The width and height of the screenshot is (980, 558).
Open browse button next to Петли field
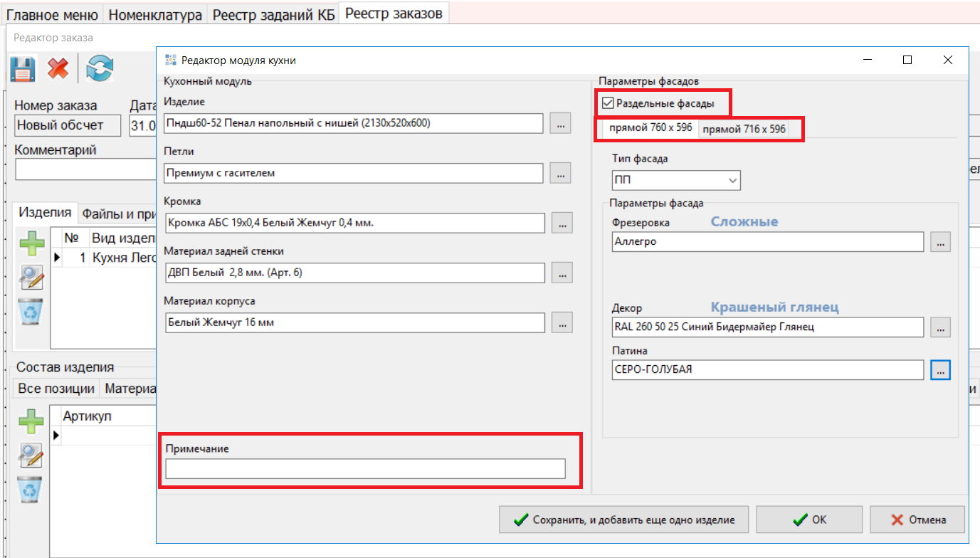[x=560, y=173]
